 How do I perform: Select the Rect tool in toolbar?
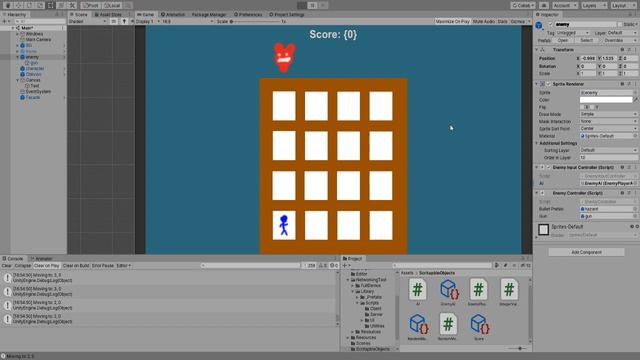(51, 5)
